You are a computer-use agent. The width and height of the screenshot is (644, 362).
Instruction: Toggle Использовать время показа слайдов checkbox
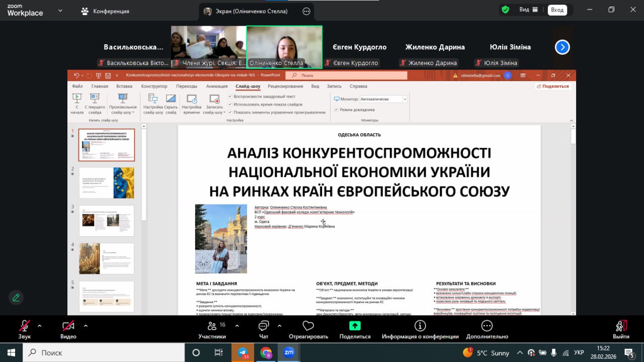[x=230, y=104]
